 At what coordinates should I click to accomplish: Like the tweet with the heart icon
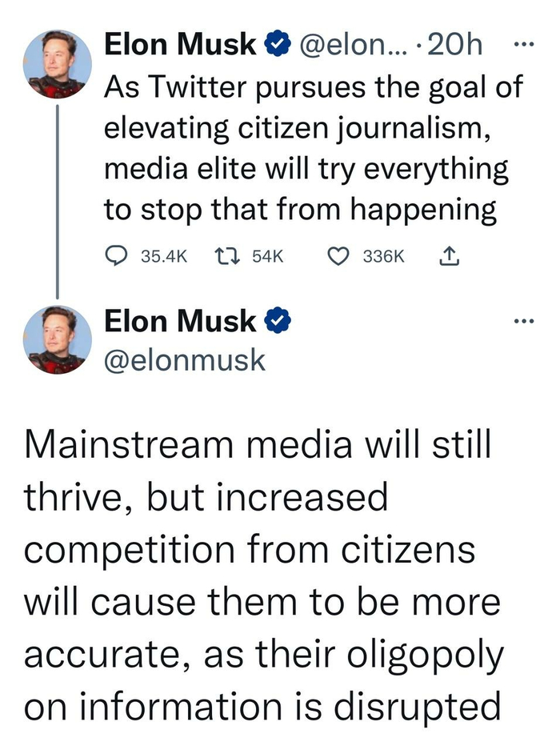[x=340, y=256]
